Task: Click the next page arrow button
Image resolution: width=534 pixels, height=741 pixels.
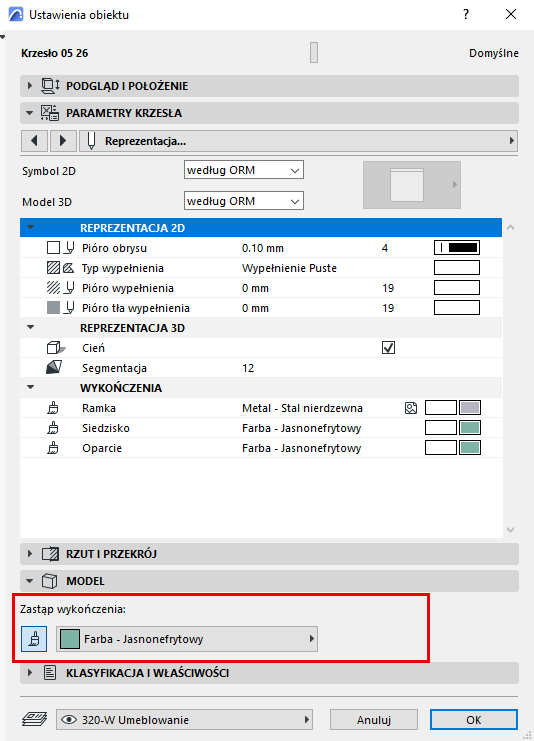Action: [63, 141]
